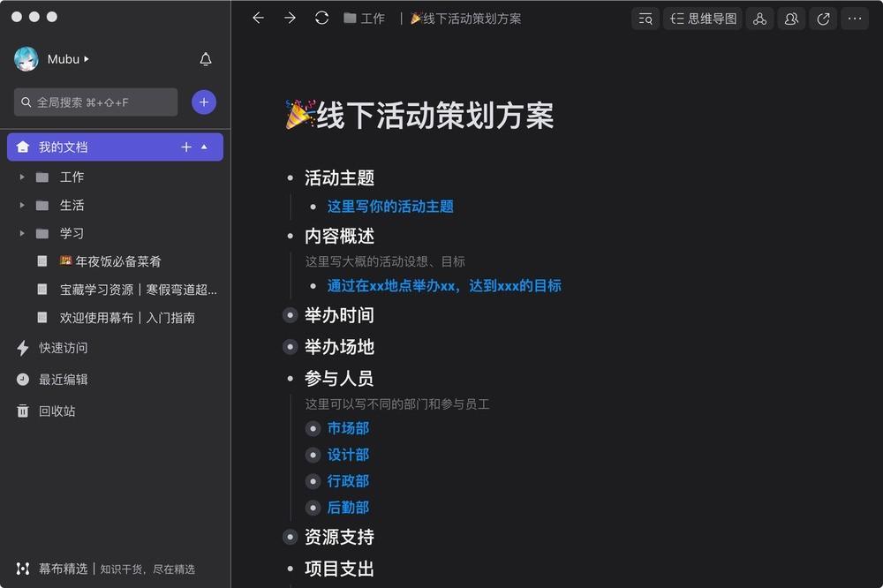This screenshot has width=883, height=588.
Task: Open 幕布精选 at the sidebar bottom
Action: tap(63, 569)
